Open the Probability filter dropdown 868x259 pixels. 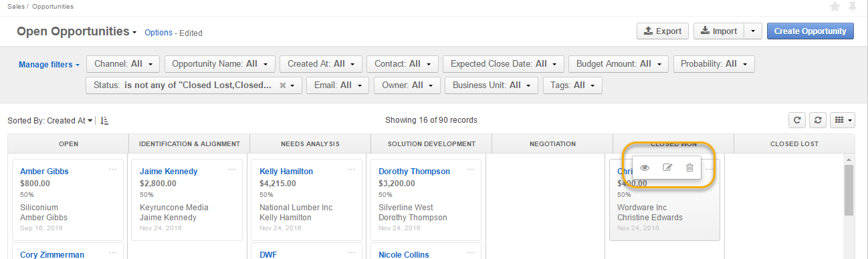(x=714, y=64)
